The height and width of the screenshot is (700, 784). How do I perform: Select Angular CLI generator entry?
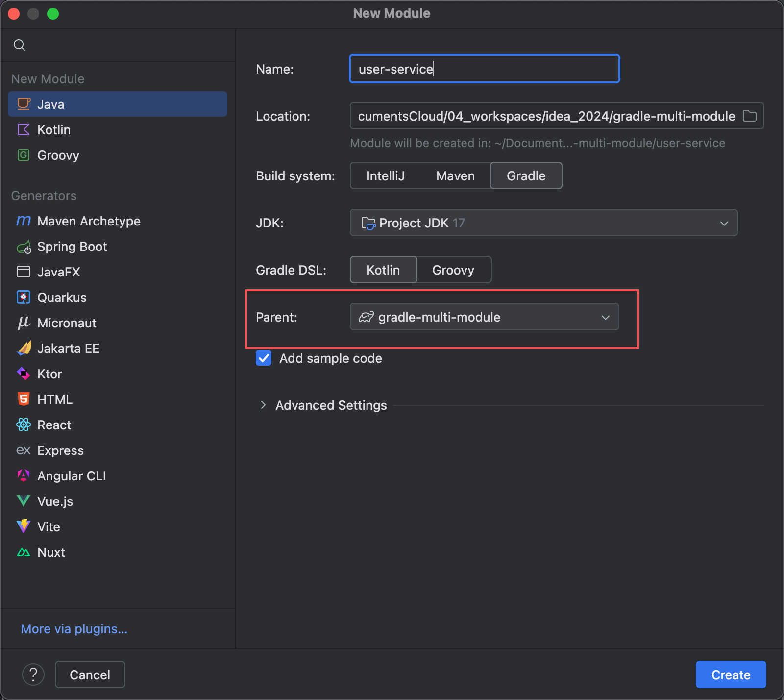(118, 475)
